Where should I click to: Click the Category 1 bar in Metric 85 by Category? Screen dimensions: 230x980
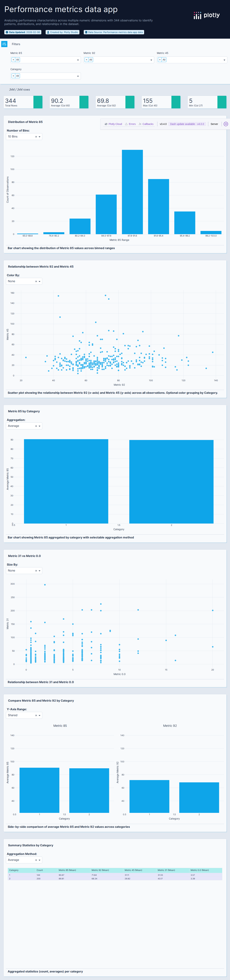(x=66, y=481)
